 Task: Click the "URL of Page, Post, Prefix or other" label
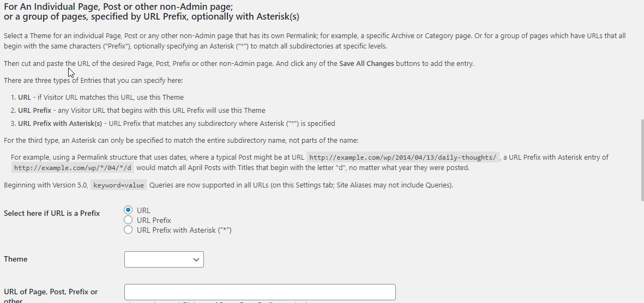click(x=51, y=292)
